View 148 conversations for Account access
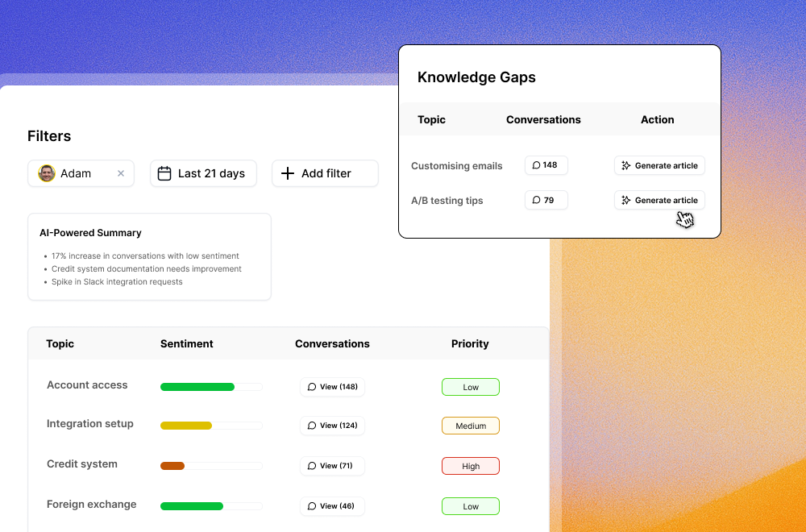The image size is (806, 532). tap(332, 387)
